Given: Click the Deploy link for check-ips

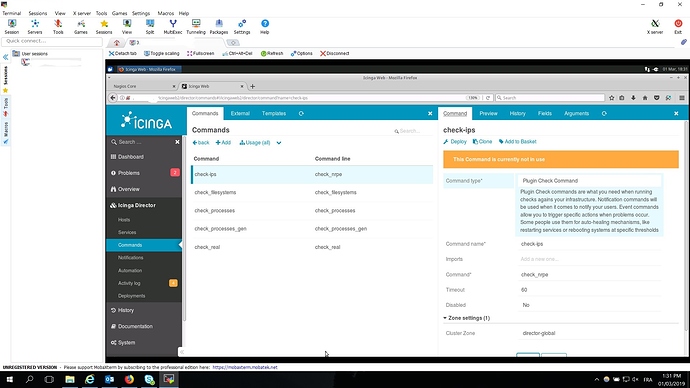Looking at the screenshot, I should click(455, 142).
